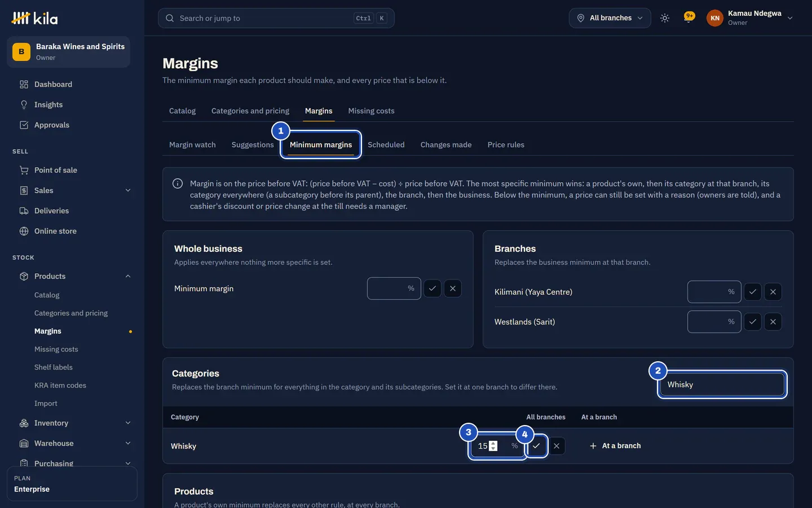Open the All branches dropdown
This screenshot has height=508, width=812.
coord(610,18)
